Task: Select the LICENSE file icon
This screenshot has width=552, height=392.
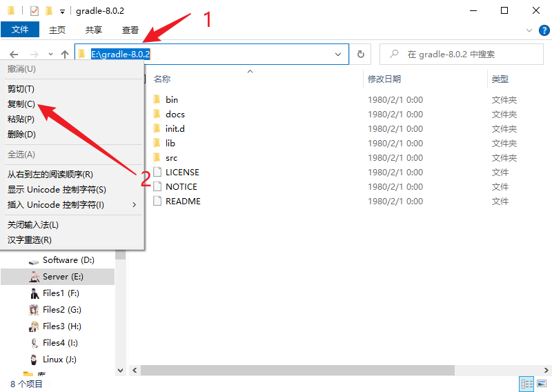Action: [157, 173]
